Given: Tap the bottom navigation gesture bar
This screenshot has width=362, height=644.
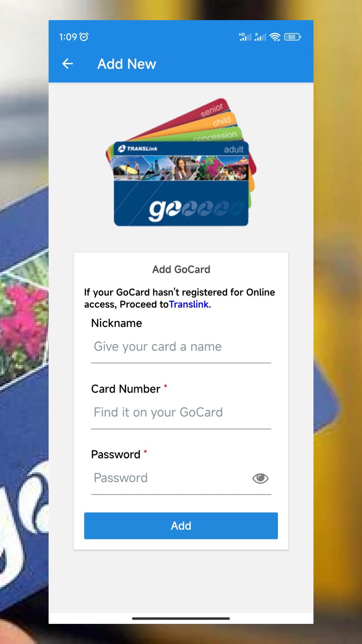Looking at the screenshot, I should pyautogui.click(x=181, y=618).
